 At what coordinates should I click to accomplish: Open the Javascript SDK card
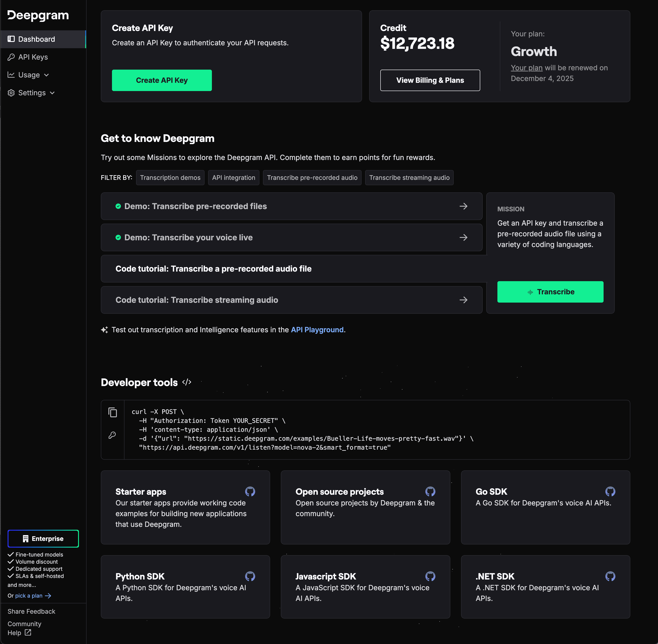pos(365,587)
